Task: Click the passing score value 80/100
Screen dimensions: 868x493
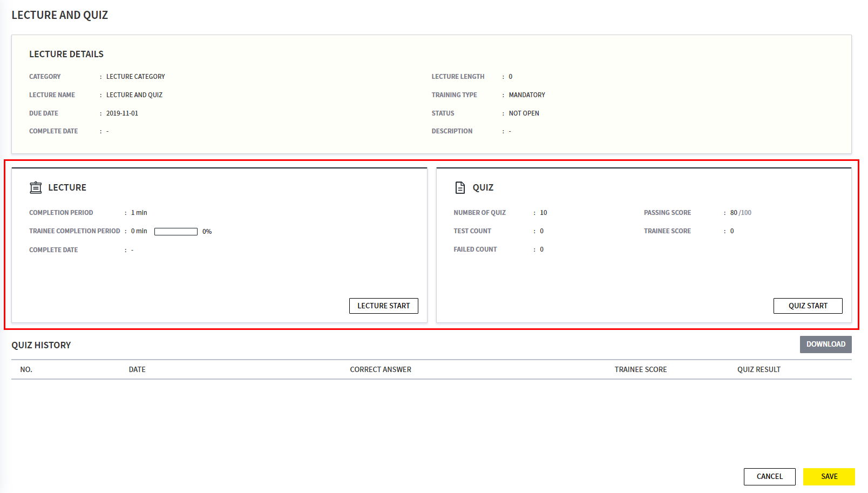Action: tap(741, 213)
